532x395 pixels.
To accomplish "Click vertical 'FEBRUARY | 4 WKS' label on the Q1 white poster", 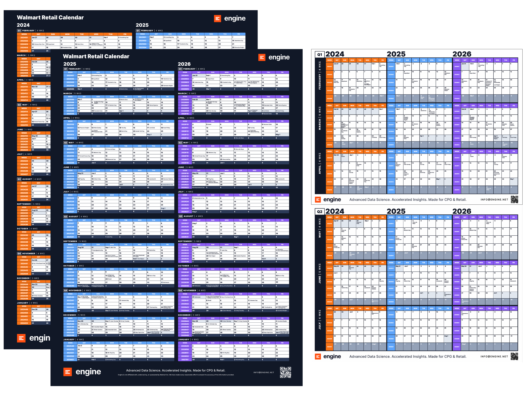I will pyautogui.click(x=320, y=75).
